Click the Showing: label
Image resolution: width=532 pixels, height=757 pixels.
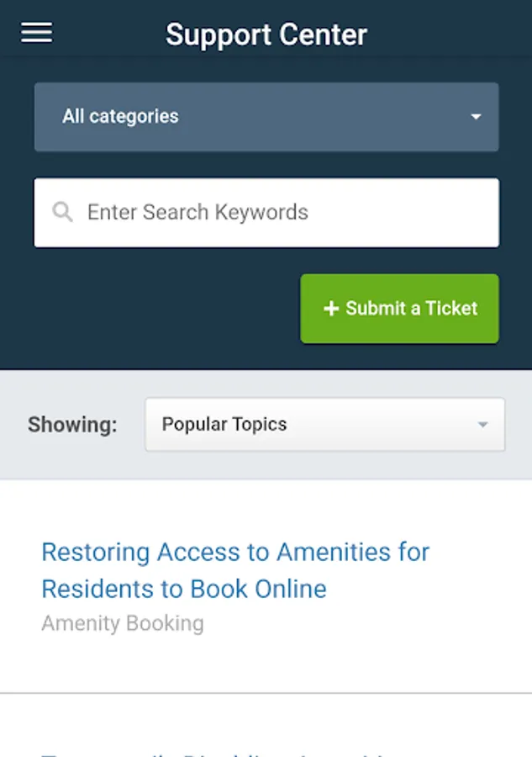click(x=72, y=425)
